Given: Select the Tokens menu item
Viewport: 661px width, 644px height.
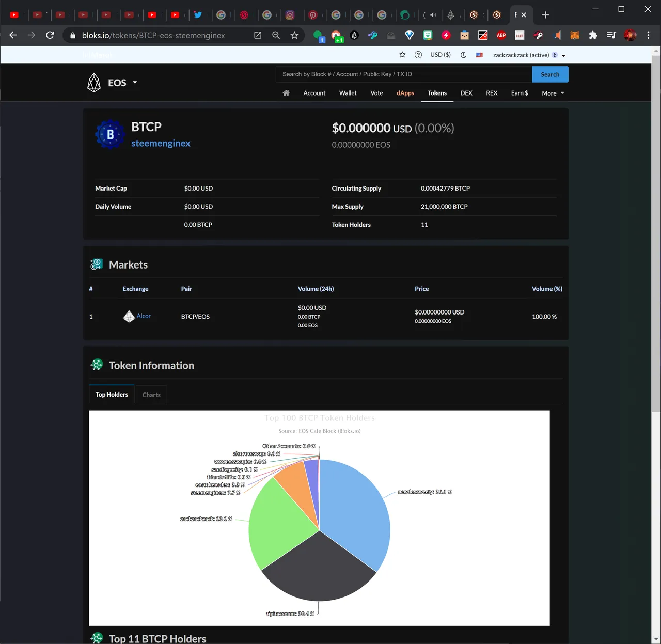Looking at the screenshot, I should point(437,93).
